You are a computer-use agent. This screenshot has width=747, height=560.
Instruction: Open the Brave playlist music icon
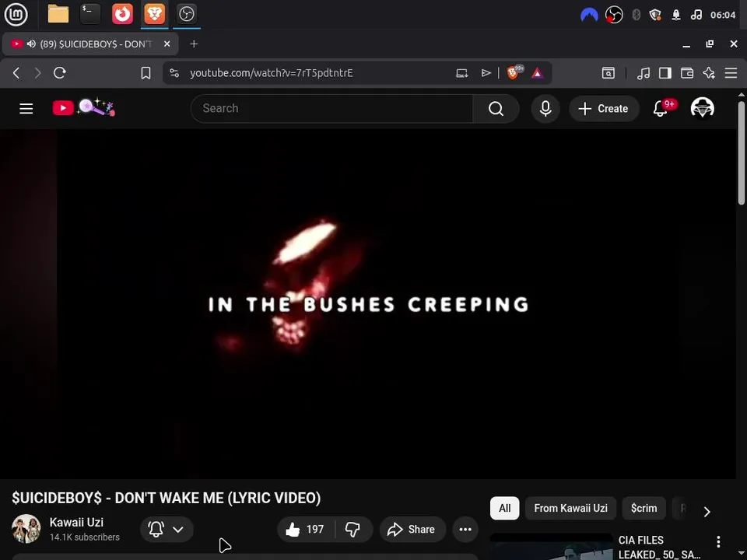(x=644, y=73)
